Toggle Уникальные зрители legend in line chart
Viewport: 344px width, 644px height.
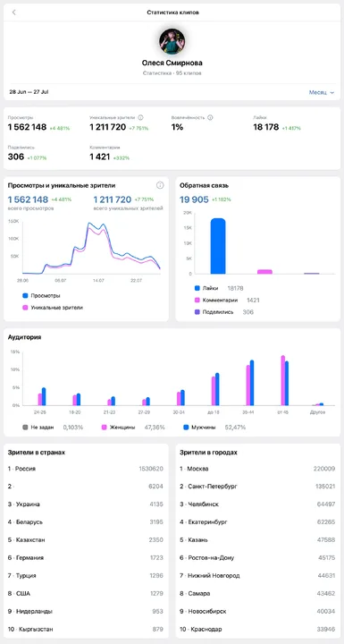pos(53,307)
